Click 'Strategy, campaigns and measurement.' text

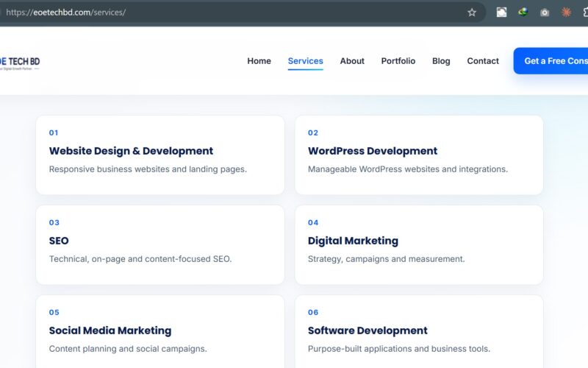(387, 259)
